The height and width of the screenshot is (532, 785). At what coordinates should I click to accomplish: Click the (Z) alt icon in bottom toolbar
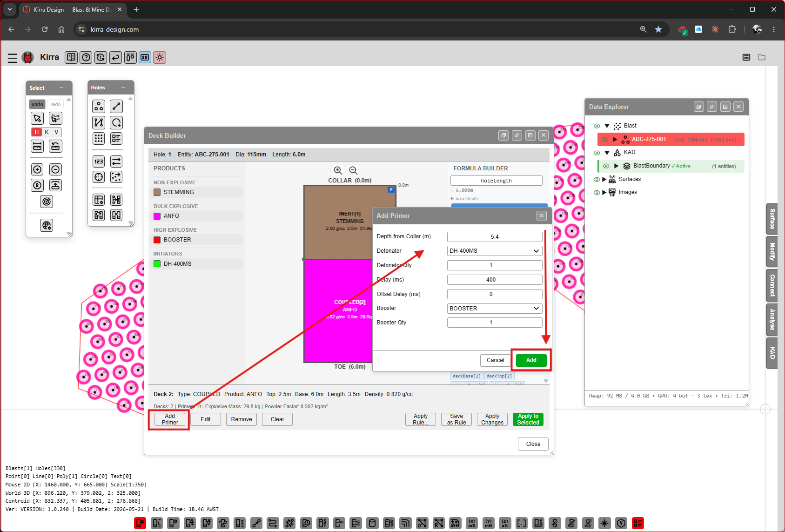click(505, 523)
